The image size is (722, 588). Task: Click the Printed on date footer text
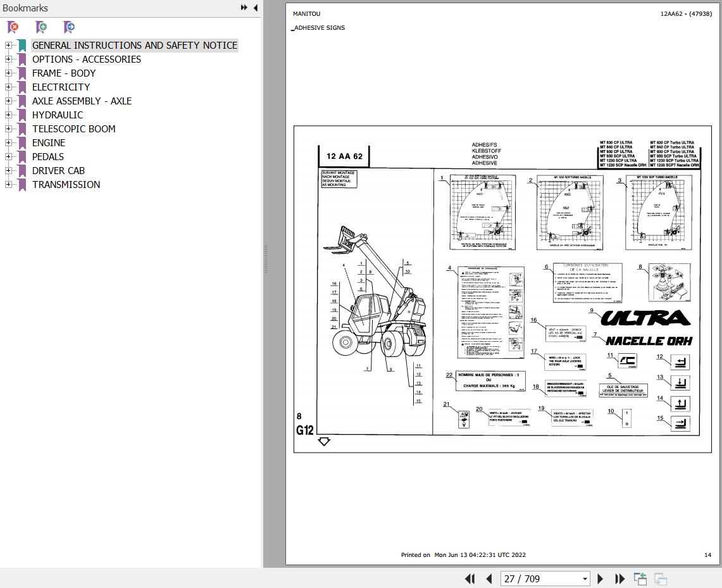click(x=463, y=555)
